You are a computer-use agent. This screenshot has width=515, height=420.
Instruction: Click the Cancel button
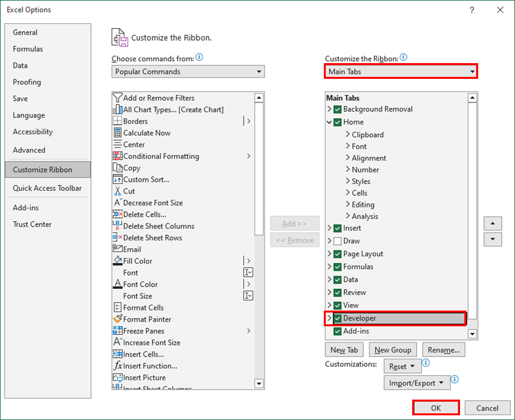[487, 408]
